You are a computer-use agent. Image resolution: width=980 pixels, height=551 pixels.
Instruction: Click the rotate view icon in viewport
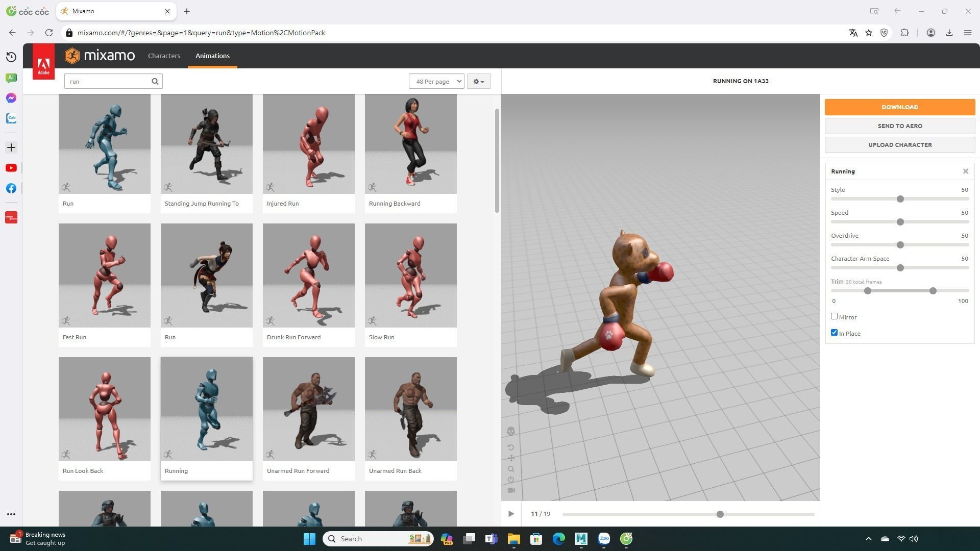pyautogui.click(x=511, y=447)
